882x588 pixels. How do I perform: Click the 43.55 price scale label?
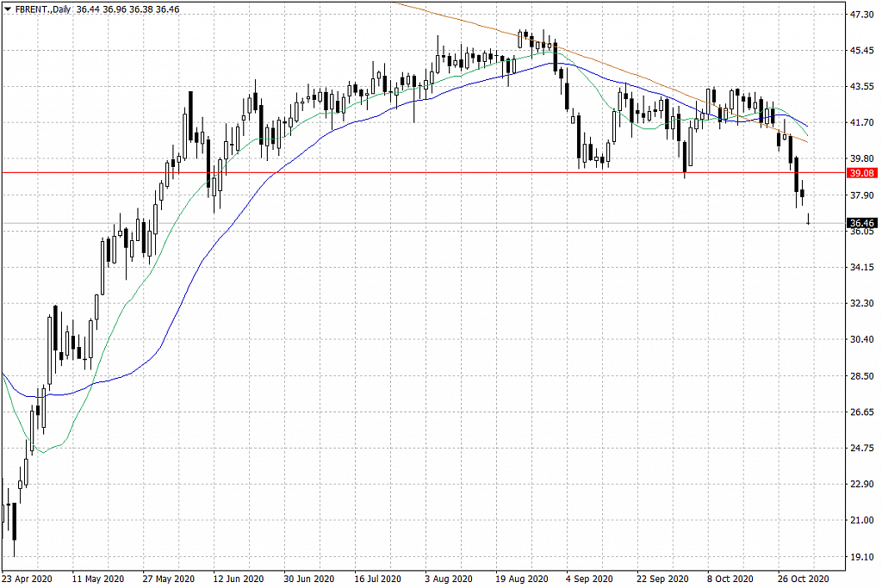pyautogui.click(x=862, y=87)
